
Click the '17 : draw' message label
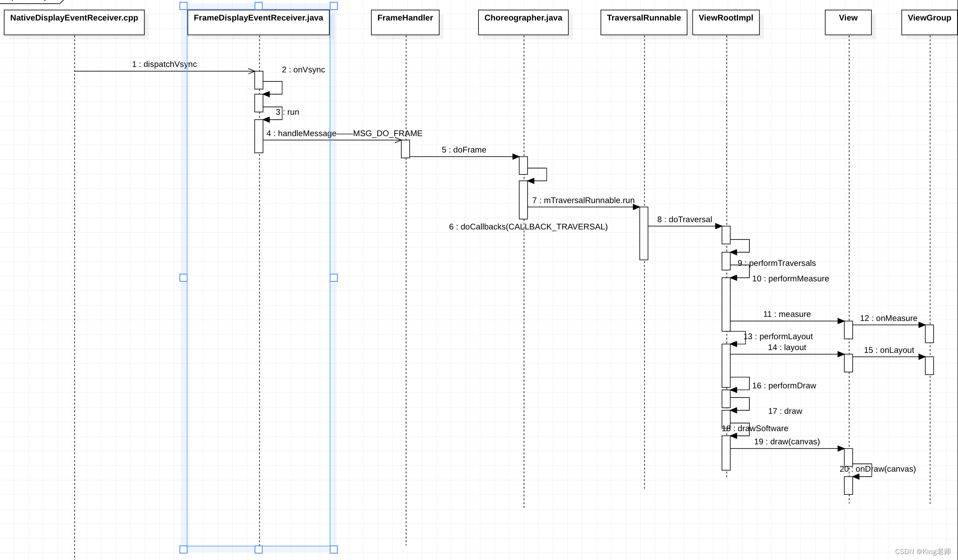tap(785, 411)
